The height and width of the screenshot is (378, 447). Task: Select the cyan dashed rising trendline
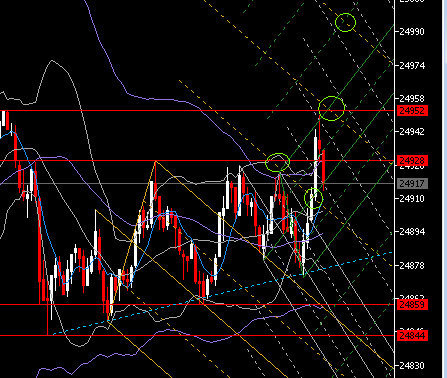(x=223, y=293)
